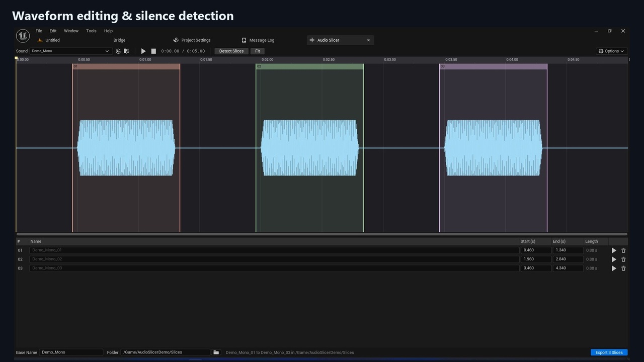The width and height of the screenshot is (644, 362).
Task: Open the Options dropdown
Action: click(x=611, y=51)
